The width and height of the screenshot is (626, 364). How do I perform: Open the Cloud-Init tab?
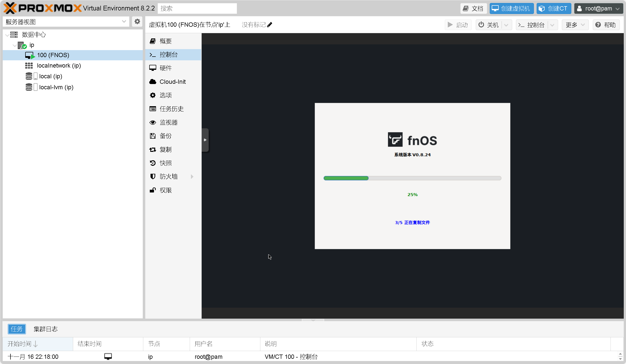(173, 82)
